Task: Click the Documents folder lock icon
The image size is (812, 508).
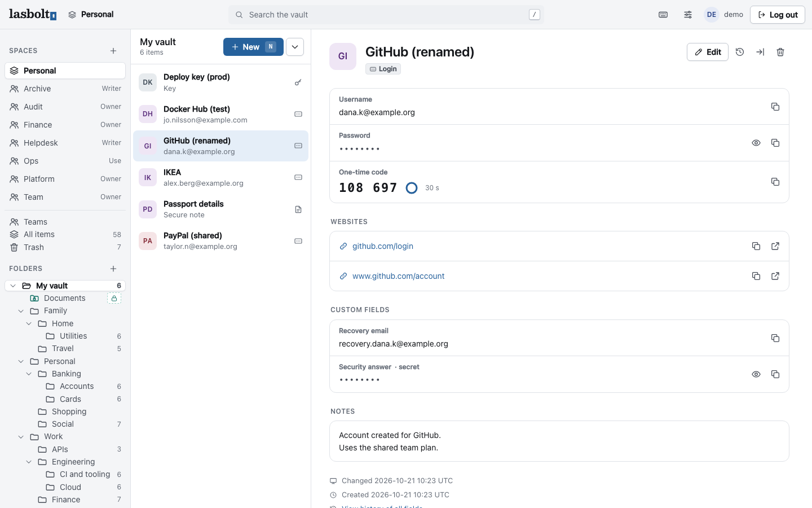Action: click(x=114, y=298)
